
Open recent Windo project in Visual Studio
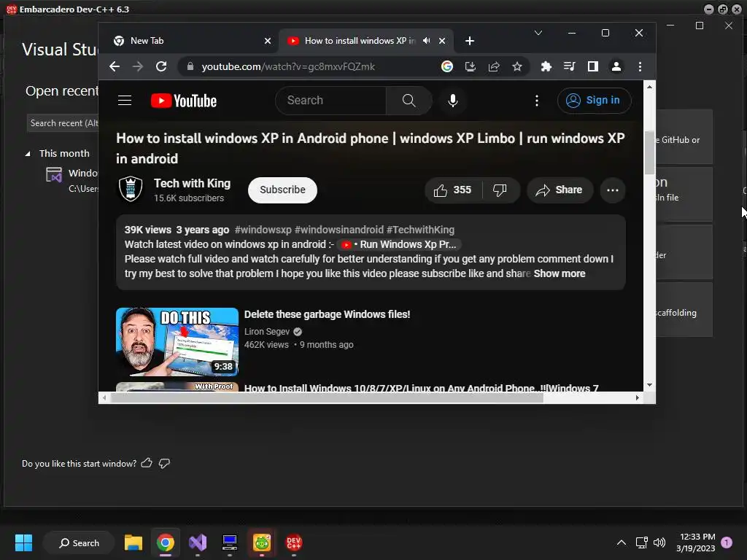pos(71,180)
